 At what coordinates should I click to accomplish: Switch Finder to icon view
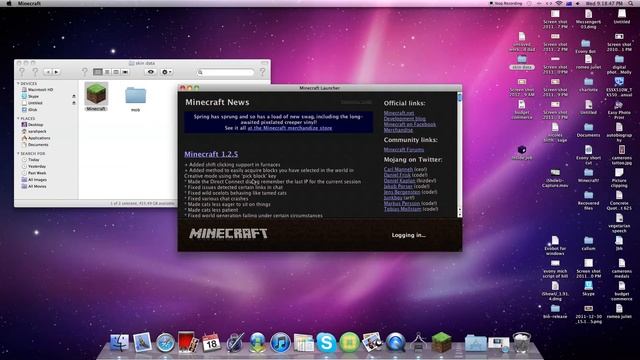point(98,72)
